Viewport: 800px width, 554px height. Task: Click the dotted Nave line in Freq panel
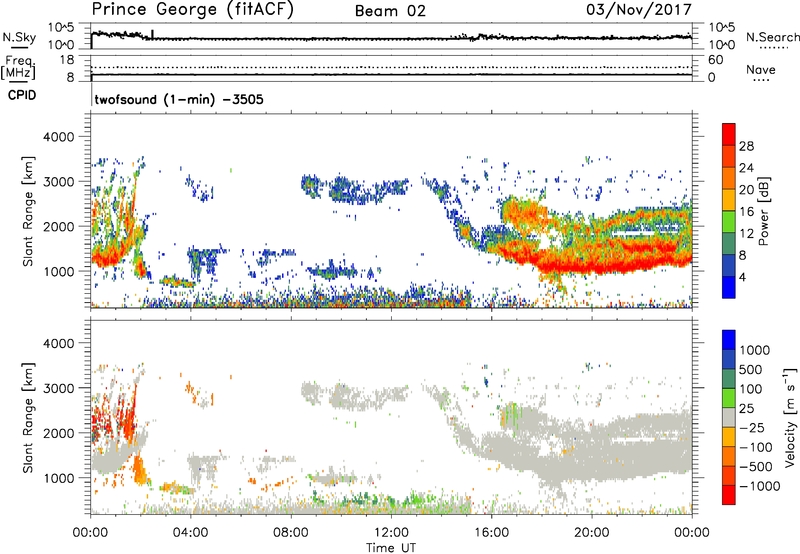pyautogui.click(x=391, y=67)
